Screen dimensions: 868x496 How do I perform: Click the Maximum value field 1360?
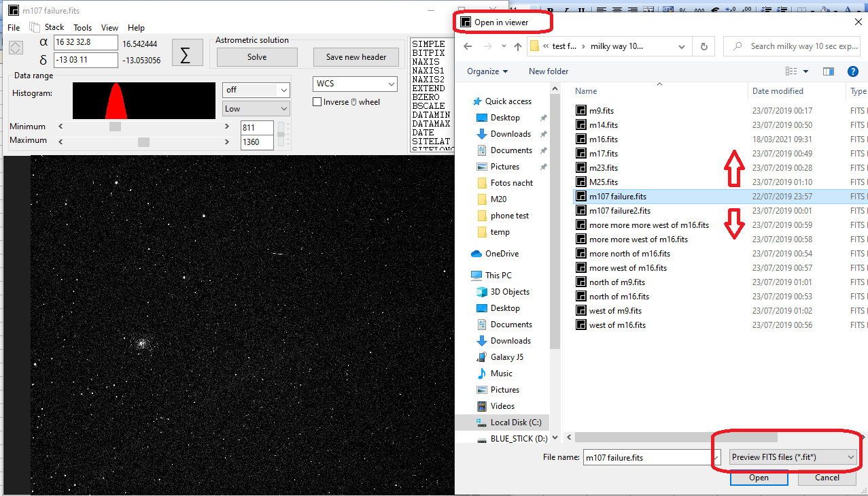(x=257, y=142)
